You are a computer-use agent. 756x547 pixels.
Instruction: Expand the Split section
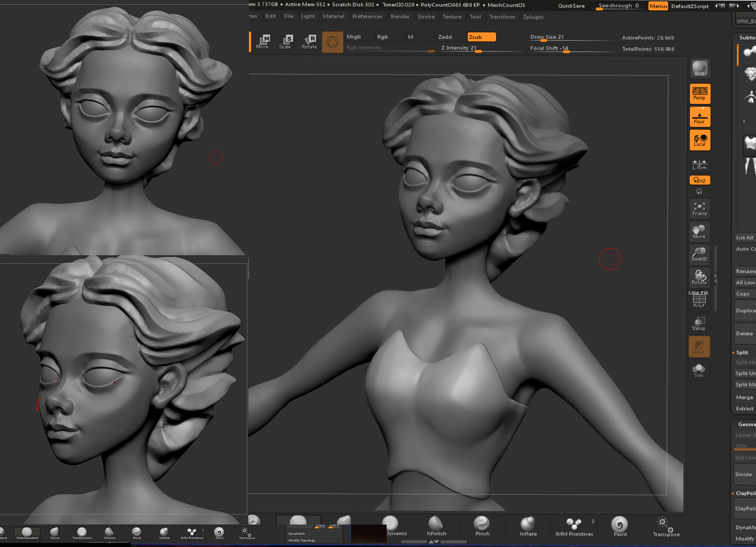pyautogui.click(x=742, y=353)
